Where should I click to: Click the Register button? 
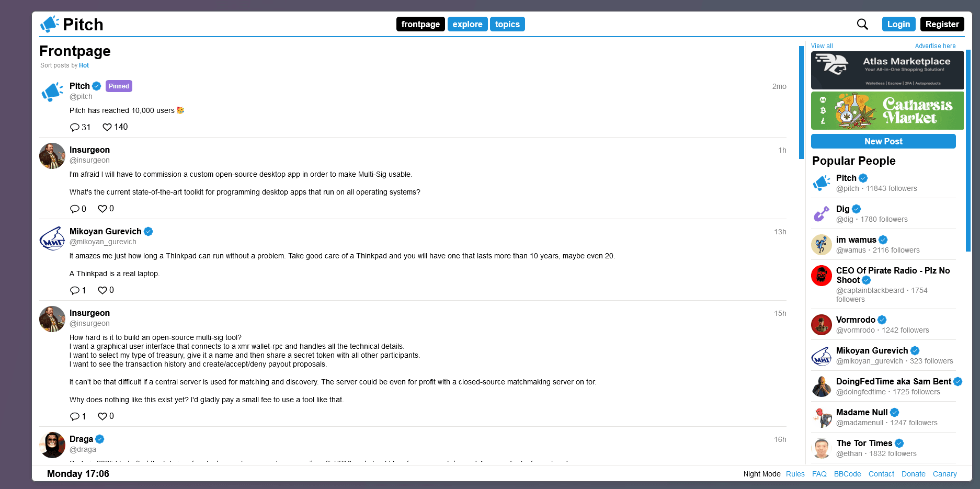[942, 24]
